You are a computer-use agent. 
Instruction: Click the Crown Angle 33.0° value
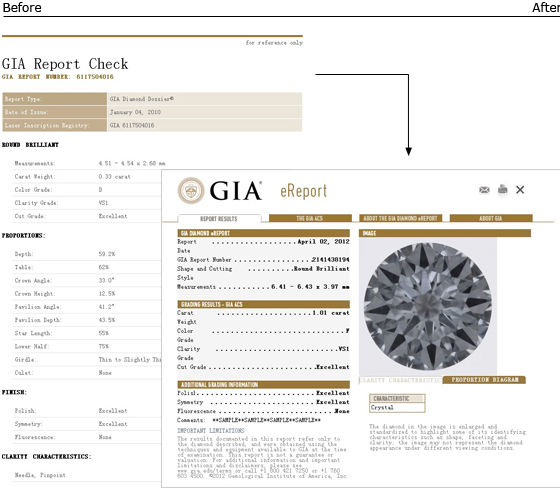(x=106, y=281)
